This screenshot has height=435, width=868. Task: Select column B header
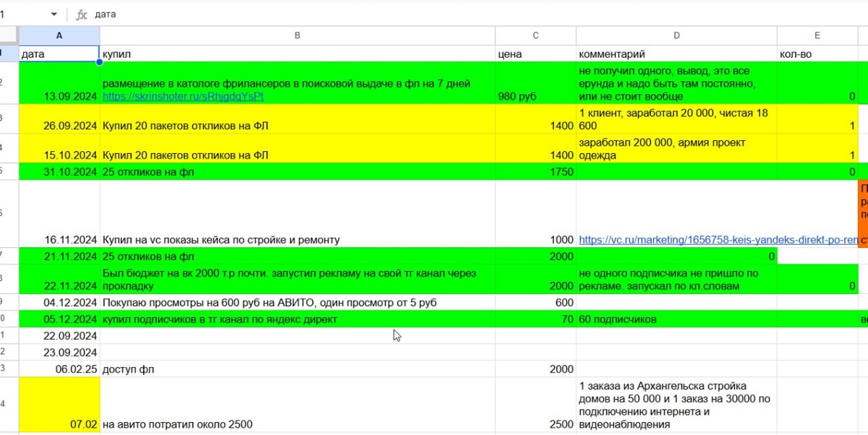(x=297, y=35)
